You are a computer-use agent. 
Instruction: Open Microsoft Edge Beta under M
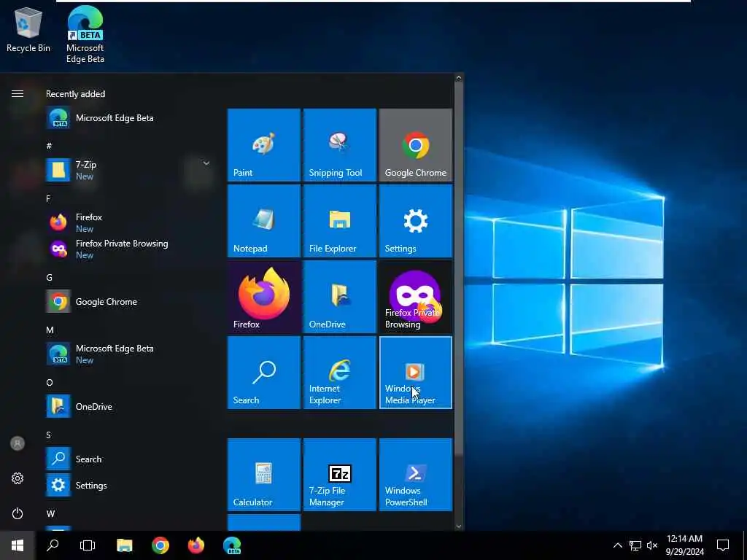[128, 354]
